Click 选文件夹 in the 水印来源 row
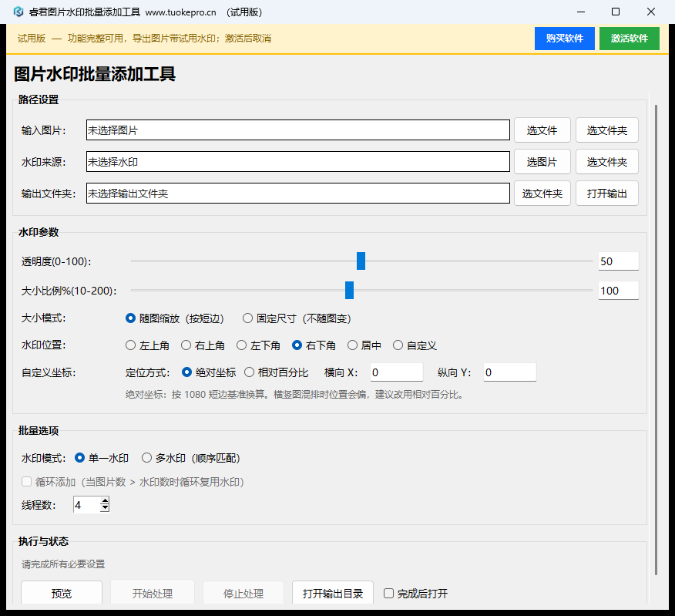Viewport: 675px width, 616px height. (607, 162)
